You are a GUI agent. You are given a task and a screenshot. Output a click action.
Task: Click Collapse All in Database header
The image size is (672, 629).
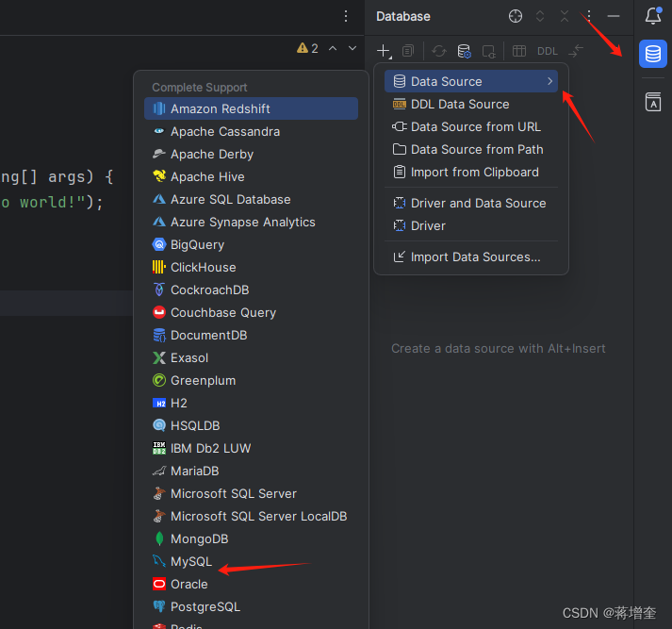click(x=565, y=16)
